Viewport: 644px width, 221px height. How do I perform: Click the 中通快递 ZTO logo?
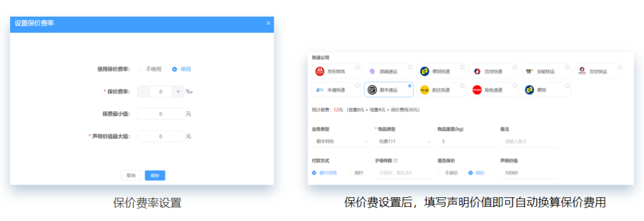click(x=320, y=90)
